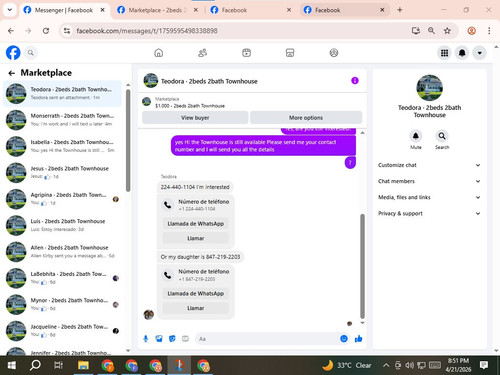Open the emoji picker in message box

[344, 339]
